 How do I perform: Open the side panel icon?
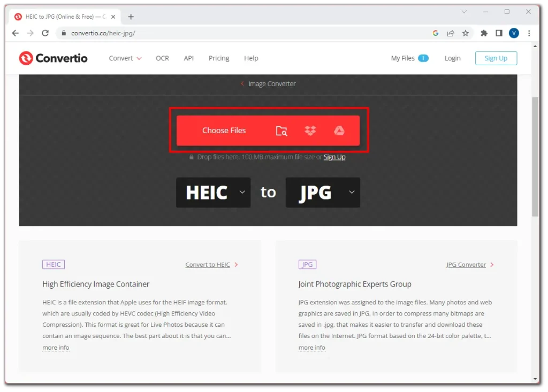pos(499,33)
